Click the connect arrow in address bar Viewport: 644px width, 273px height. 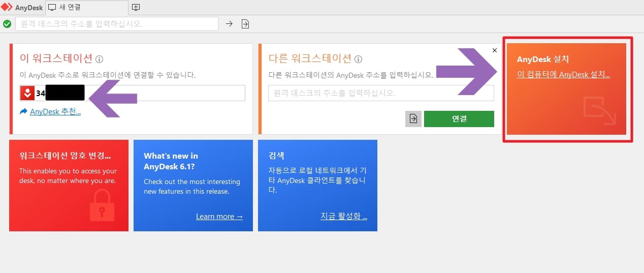tap(229, 23)
